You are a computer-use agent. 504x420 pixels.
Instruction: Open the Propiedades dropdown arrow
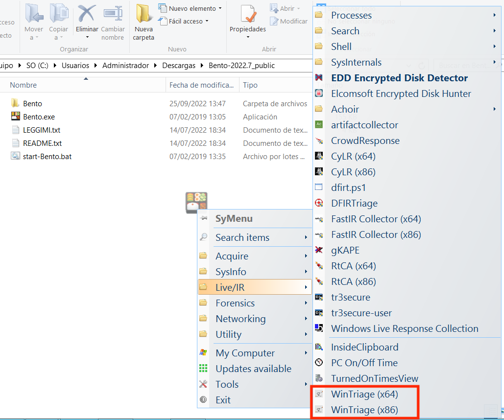248,37
